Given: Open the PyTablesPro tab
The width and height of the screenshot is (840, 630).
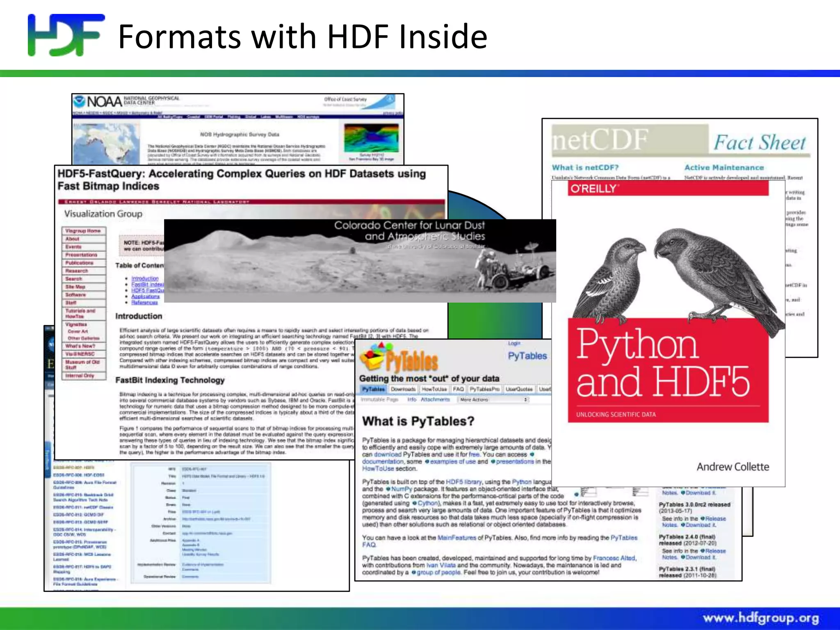Looking at the screenshot, I should click(484, 389).
